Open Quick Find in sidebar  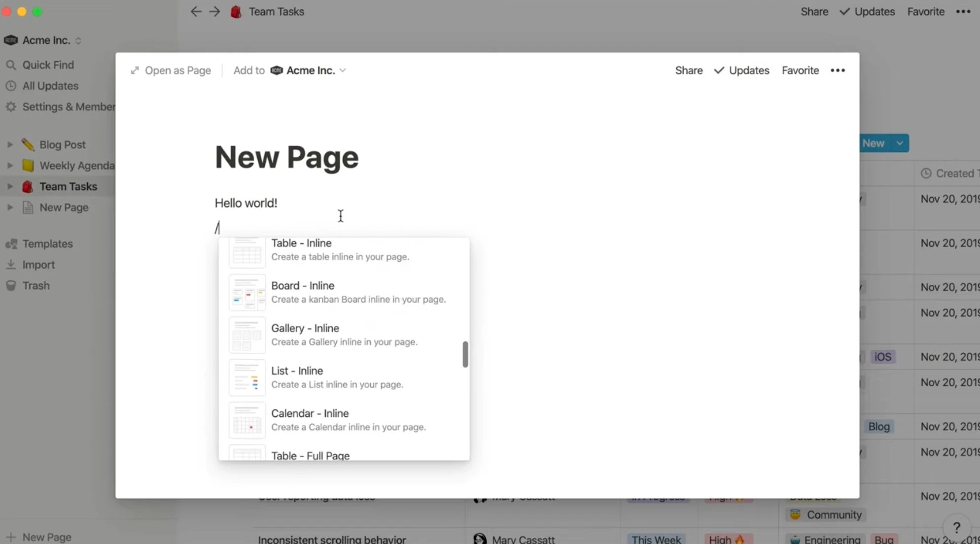(48, 65)
